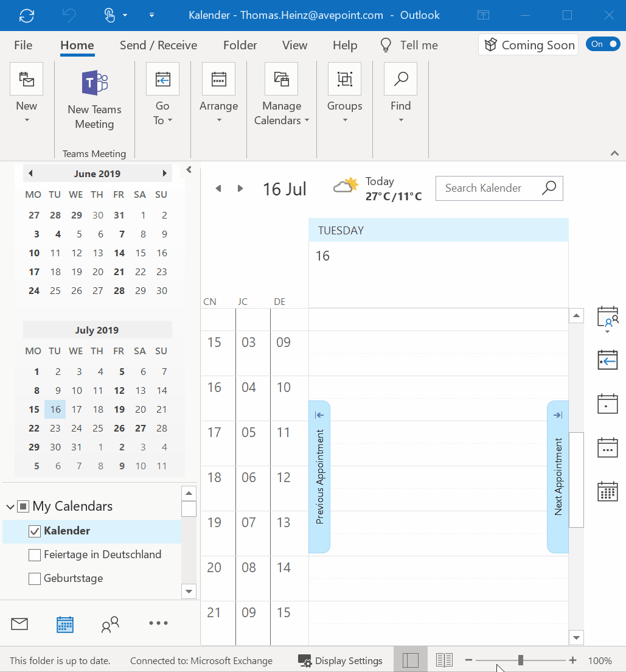
Task: Select 14 June in date navigator
Action: pos(119,253)
